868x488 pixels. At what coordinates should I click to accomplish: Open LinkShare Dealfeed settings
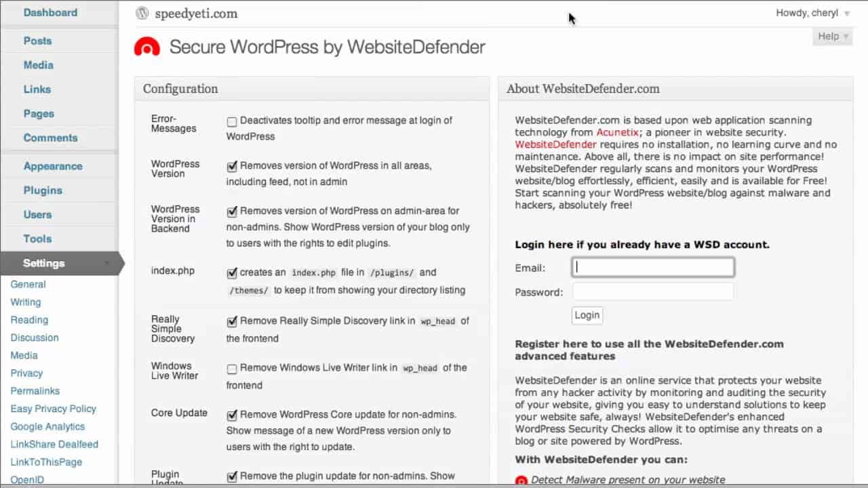point(54,445)
